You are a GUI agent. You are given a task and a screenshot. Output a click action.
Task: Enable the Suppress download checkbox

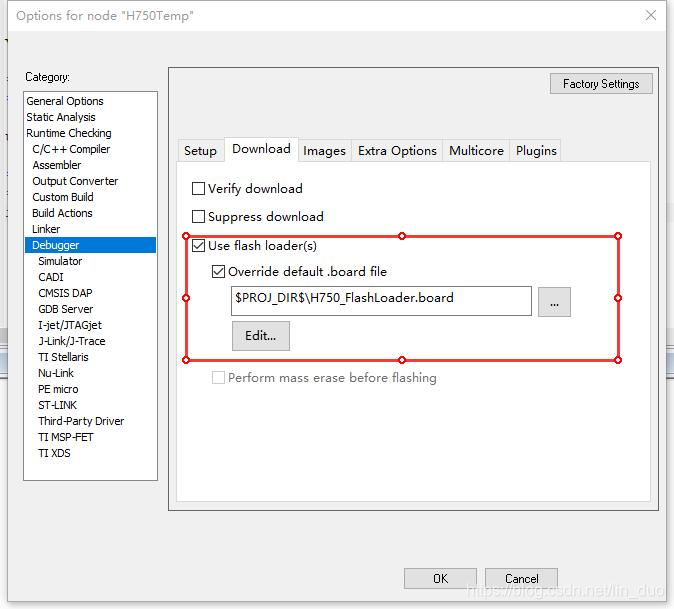(x=198, y=217)
